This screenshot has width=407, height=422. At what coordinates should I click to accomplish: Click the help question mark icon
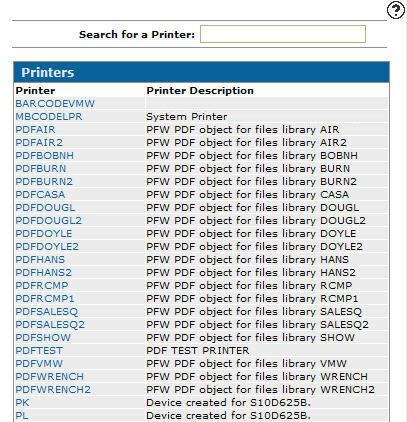pos(396,10)
